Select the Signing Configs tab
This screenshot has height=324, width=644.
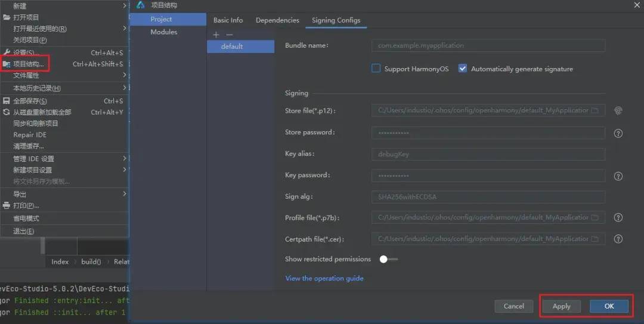[x=336, y=20]
